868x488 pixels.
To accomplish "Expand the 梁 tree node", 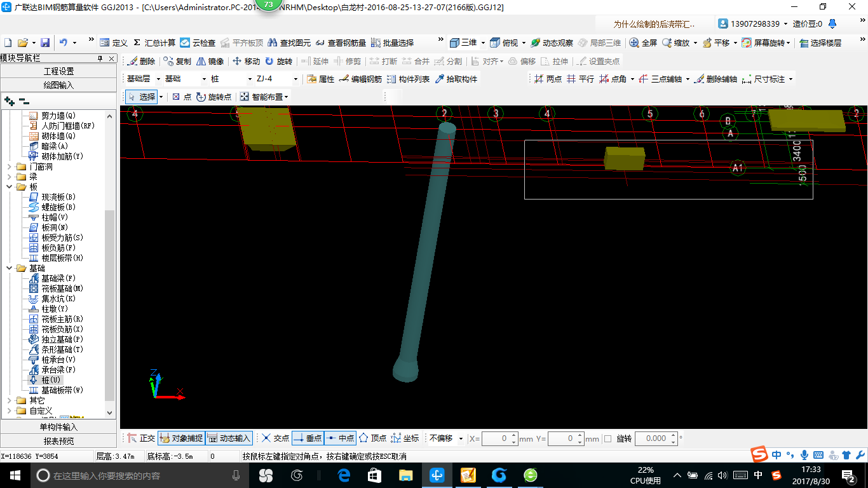I will click(9, 177).
